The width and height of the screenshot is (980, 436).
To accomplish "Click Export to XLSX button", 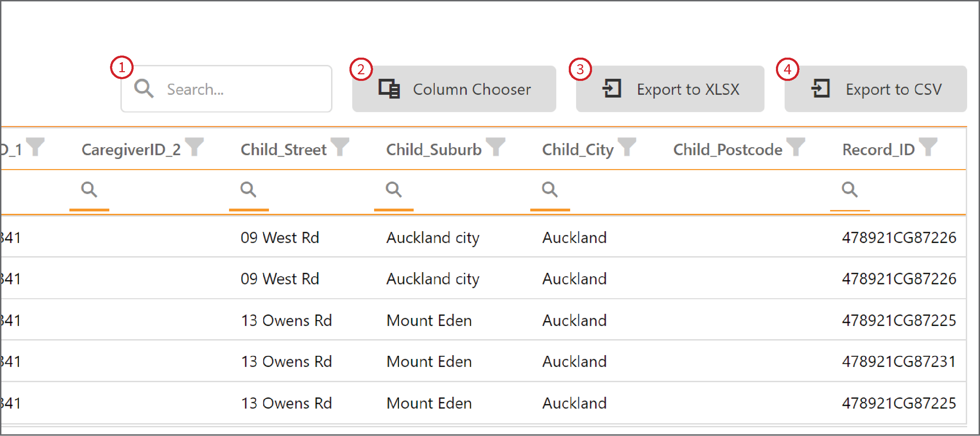I will point(670,89).
